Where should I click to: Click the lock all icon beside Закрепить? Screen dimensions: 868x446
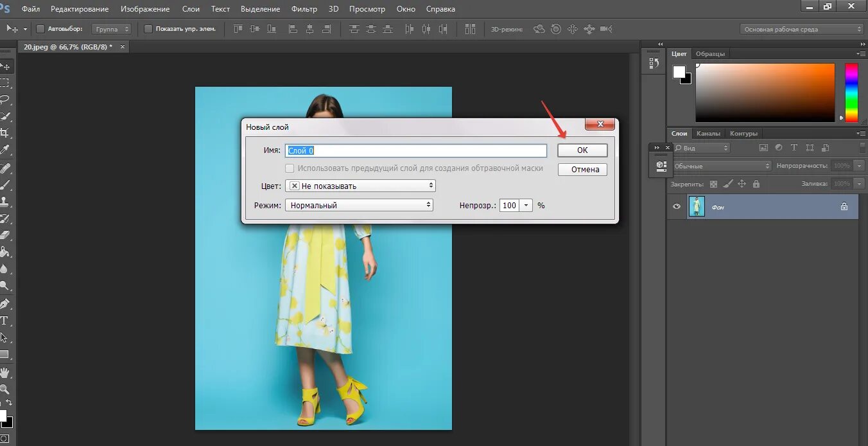click(x=756, y=184)
